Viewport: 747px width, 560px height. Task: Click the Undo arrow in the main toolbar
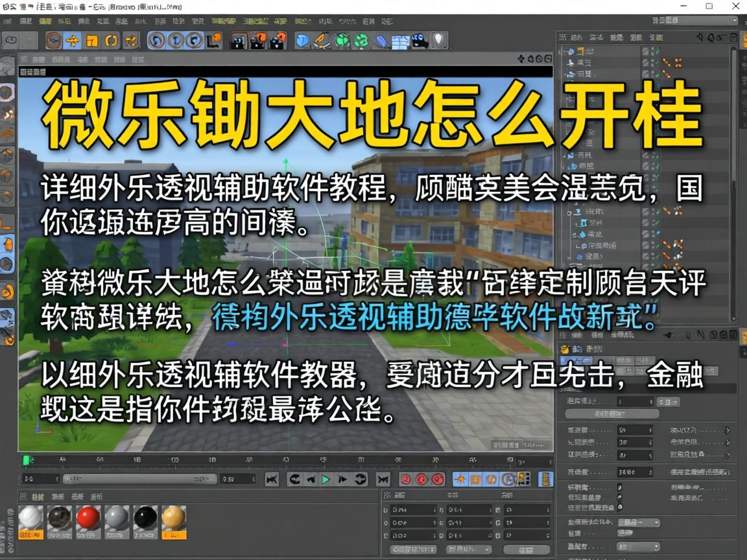click(x=10, y=41)
